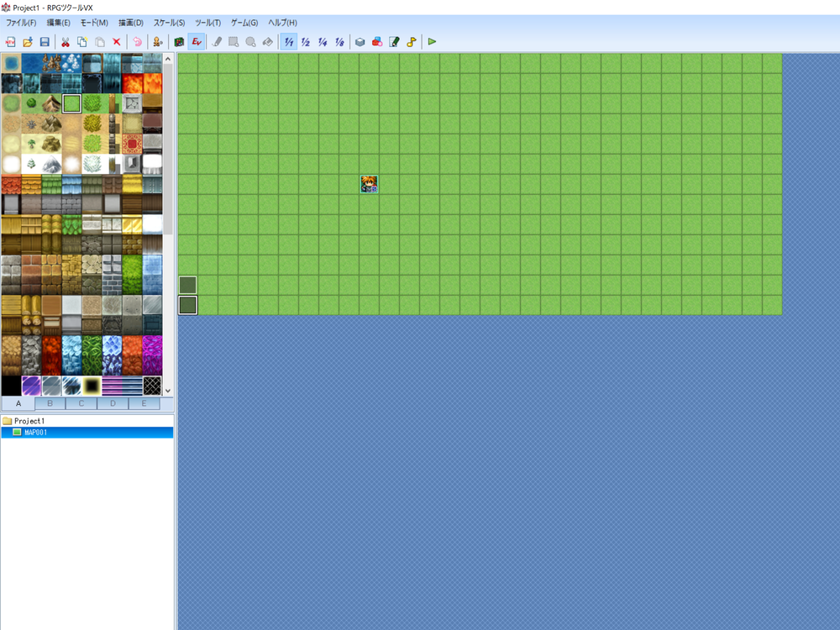Set map scale to 1/1
Screen dimensions: 840x630
(x=289, y=42)
